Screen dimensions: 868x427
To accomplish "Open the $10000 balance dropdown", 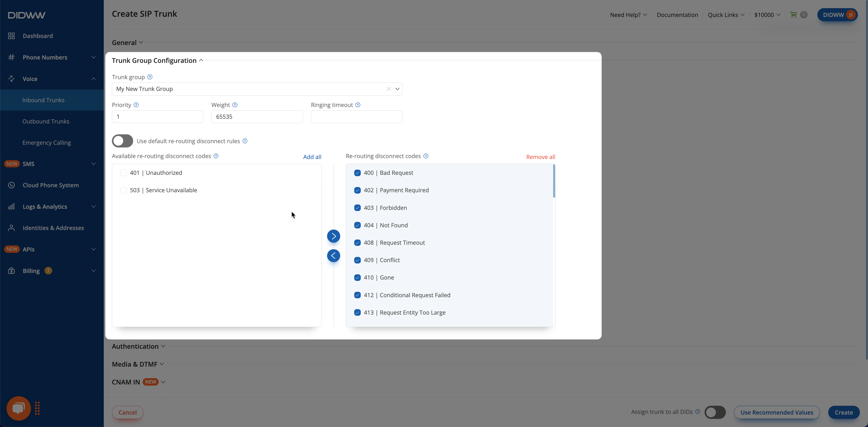I will click(x=767, y=15).
